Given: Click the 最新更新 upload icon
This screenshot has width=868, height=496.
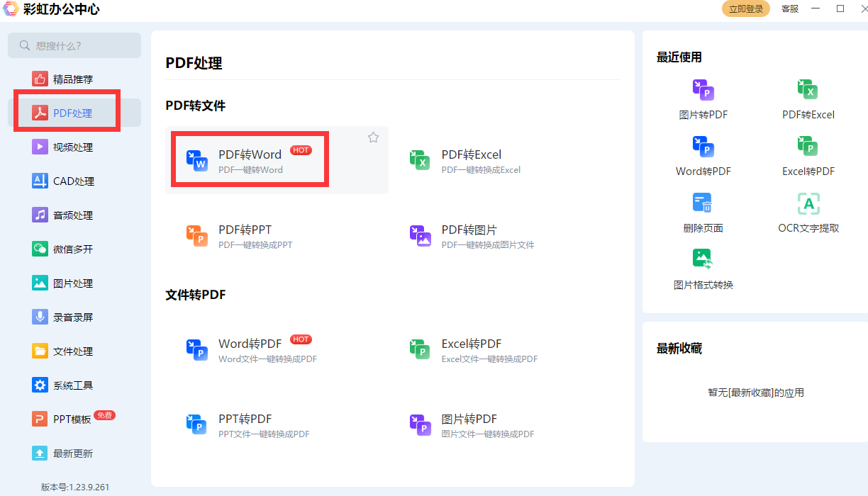Looking at the screenshot, I should [40, 453].
